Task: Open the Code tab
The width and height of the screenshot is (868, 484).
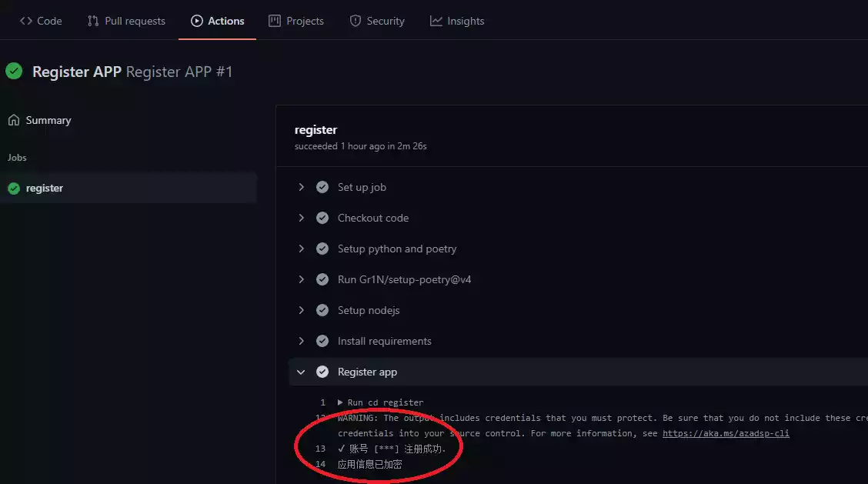Action: tap(41, 21)
